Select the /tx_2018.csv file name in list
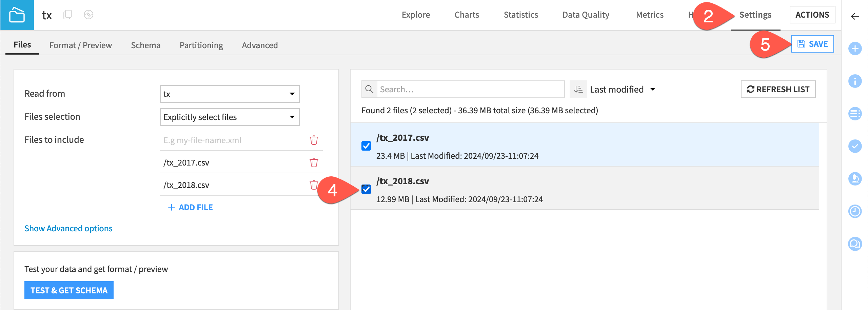 click(x=403, y=181)
